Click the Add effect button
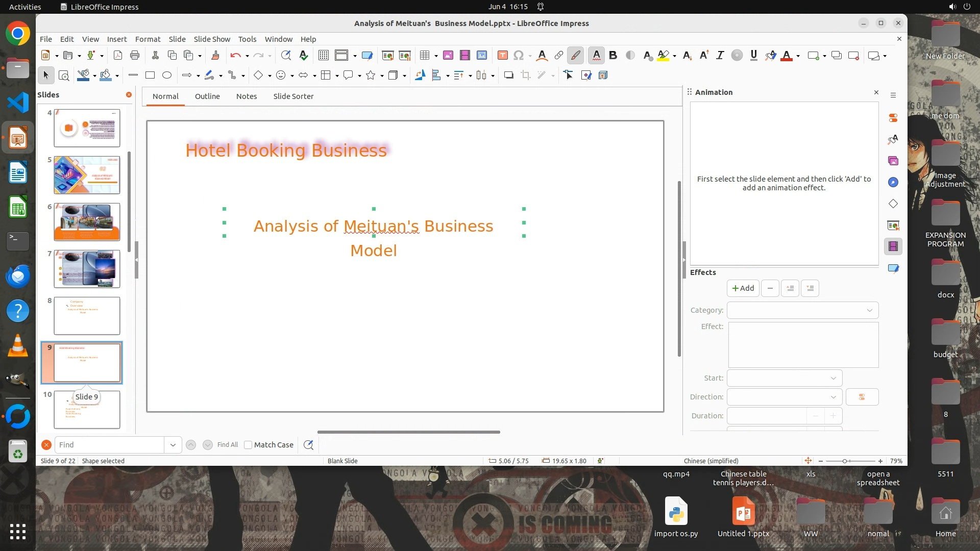The image size is (980, 551). [x=743, y=288]
